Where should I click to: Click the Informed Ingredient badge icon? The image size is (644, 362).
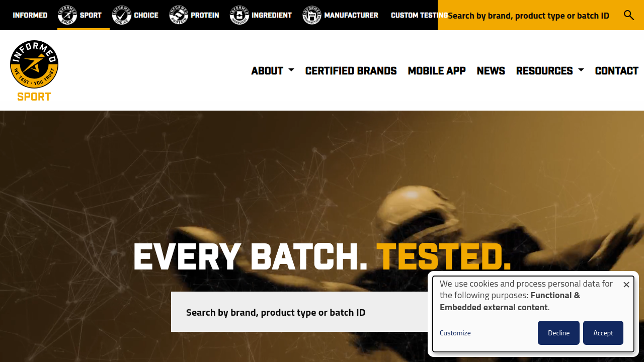tap(239, 15)
